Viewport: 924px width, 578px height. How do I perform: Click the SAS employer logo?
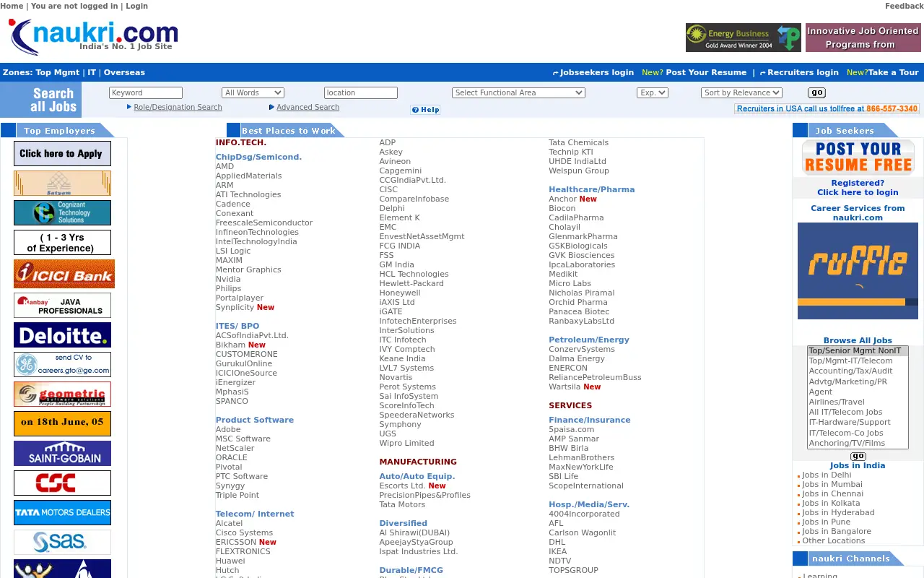point(62,543)
